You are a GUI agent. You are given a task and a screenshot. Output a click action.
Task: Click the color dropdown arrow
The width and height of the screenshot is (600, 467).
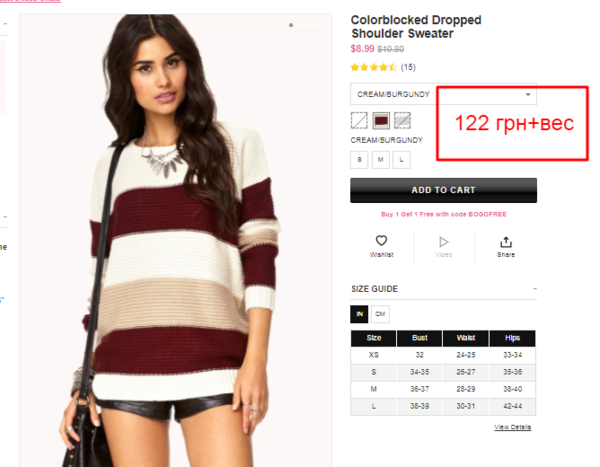click(x=528, y=95)
